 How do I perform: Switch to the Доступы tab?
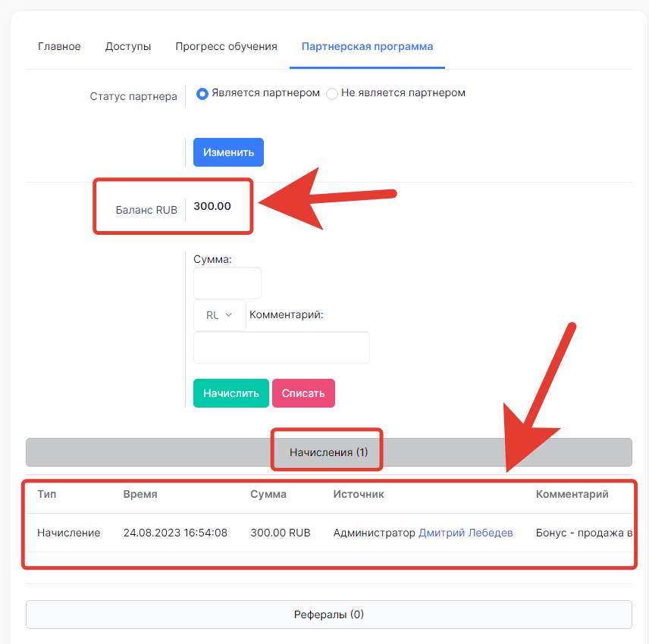point(128,46)
